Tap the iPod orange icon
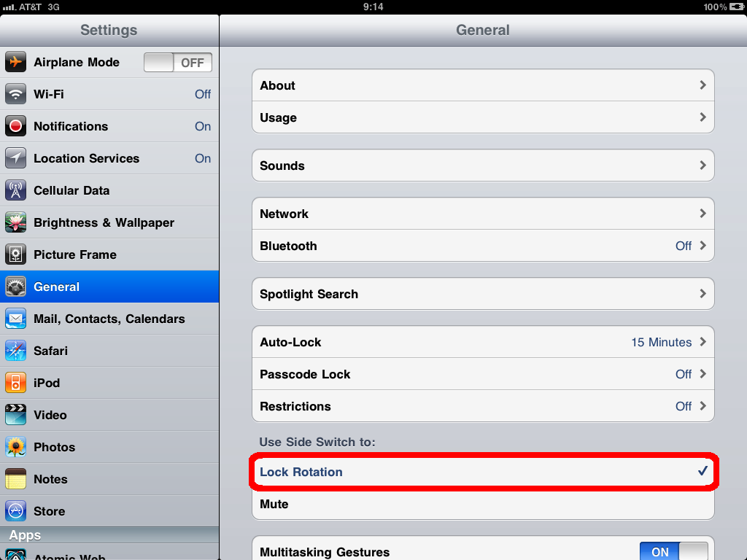The height and width of the screenshot is (560, 747). click(x=16, y=383)
